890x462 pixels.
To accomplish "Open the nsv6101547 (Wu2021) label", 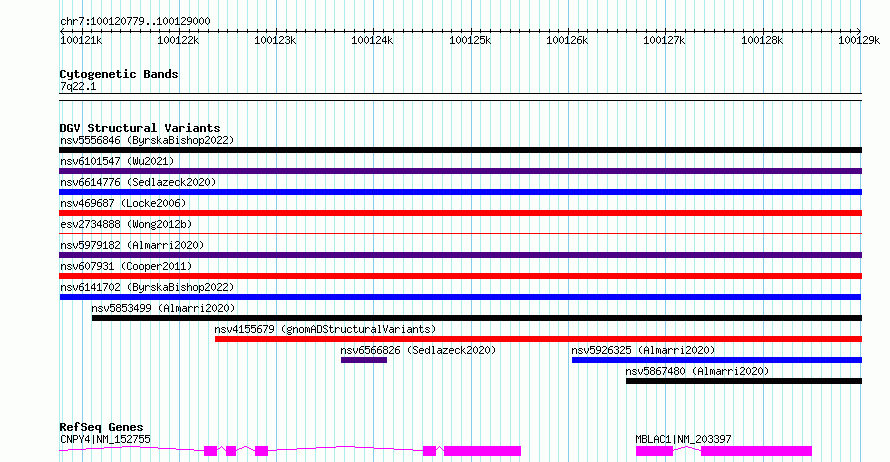I will pyautogui.click(x=117, y=161).
